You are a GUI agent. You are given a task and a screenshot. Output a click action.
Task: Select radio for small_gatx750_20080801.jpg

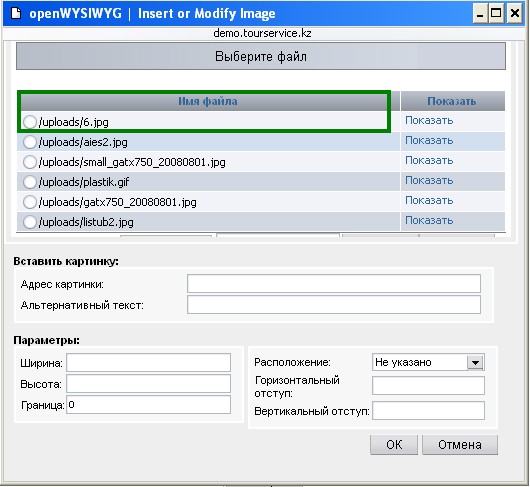pos(30,162)
